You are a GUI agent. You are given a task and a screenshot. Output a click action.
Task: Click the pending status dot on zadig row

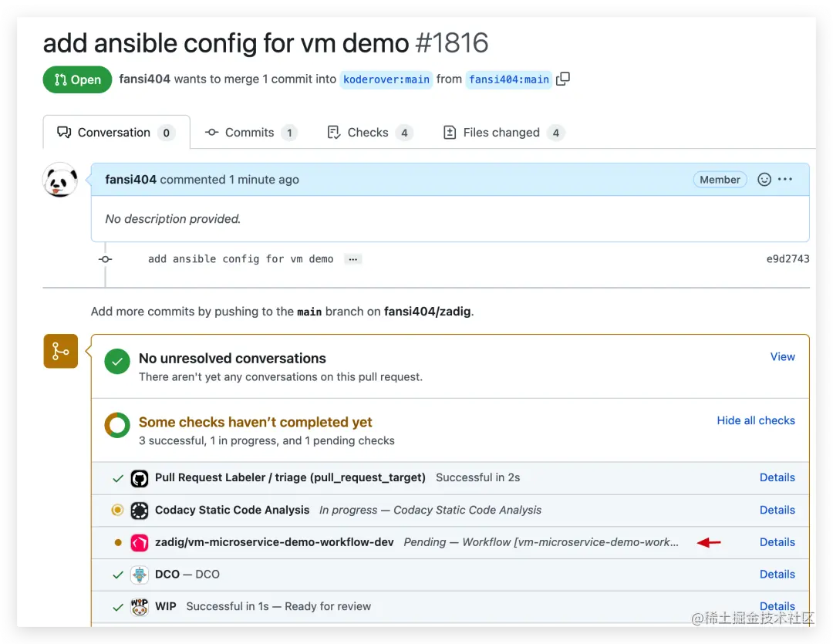[118, 542]
